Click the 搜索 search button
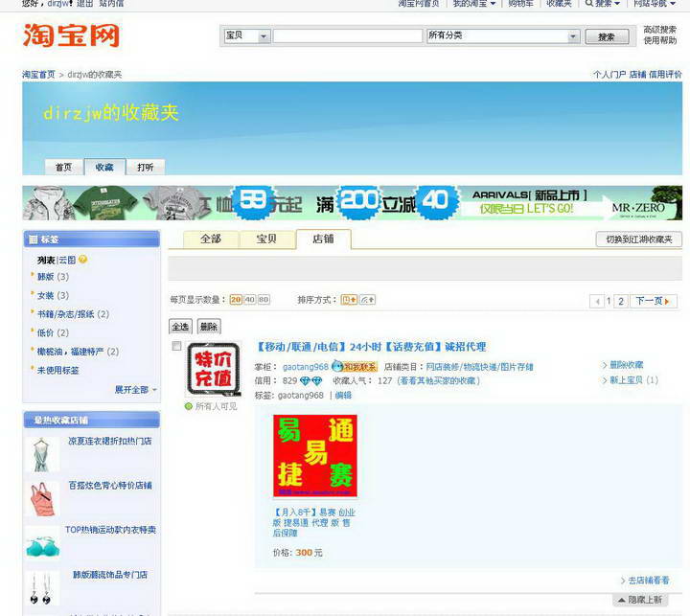690x616 pixels. click(x=607, y=37)
